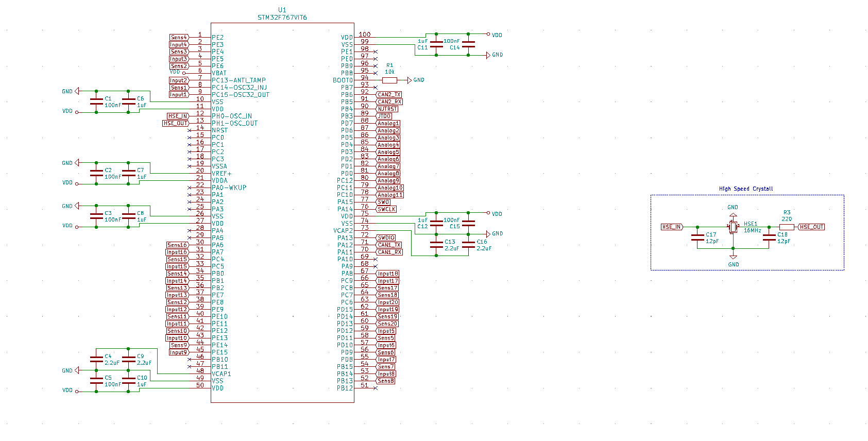This screenshot has width=868, height=441.
Task: Select the Analog6 net label
Action: (x=388, y=159)
